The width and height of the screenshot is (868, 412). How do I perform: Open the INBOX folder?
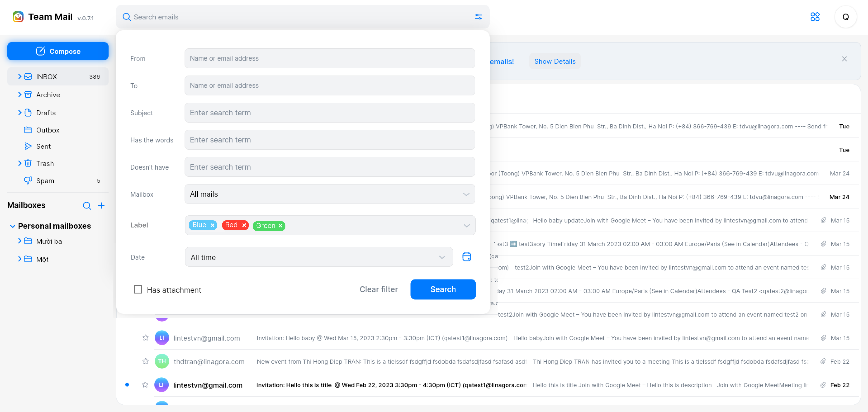[58, 76]
